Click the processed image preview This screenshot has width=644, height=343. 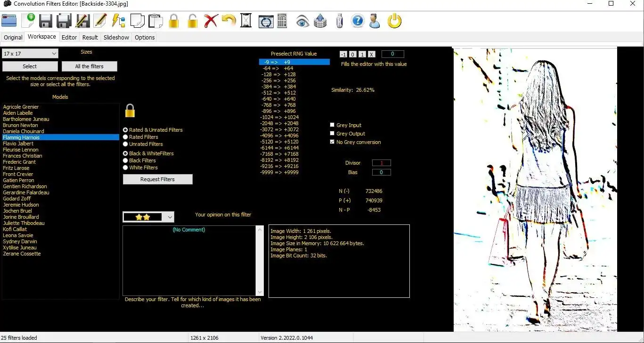[x=535, y=190]
